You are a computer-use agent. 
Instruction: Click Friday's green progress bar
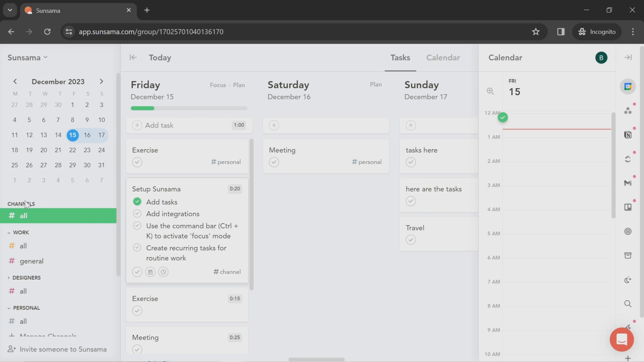coord(143,108)
